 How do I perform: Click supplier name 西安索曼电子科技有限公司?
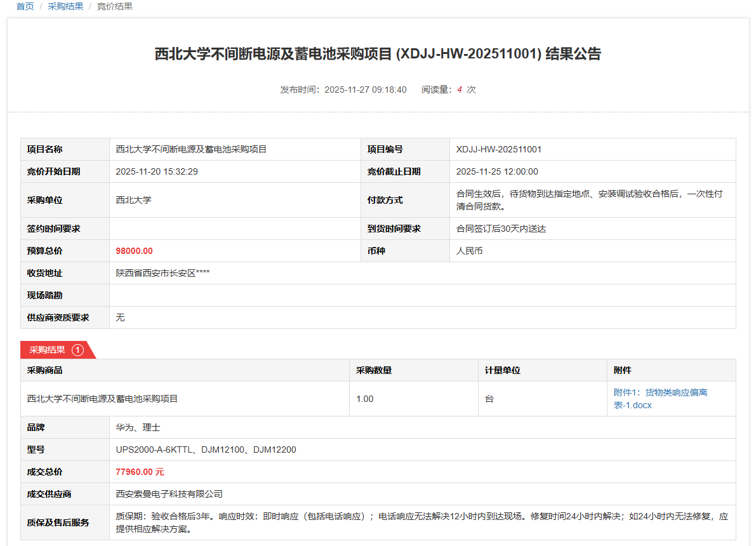click(169, 494)
